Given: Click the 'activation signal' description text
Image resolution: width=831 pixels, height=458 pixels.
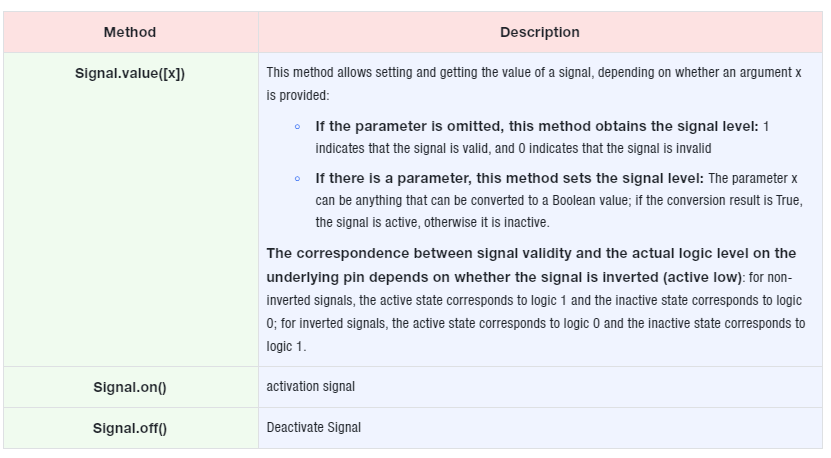Looking at the screenshot, I should click(x=311, y=386).
